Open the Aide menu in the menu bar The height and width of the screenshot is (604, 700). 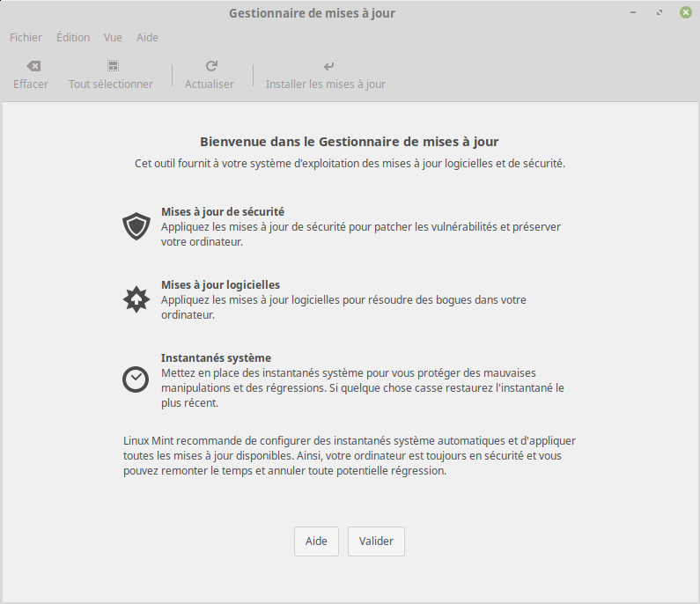click(147, 38)
